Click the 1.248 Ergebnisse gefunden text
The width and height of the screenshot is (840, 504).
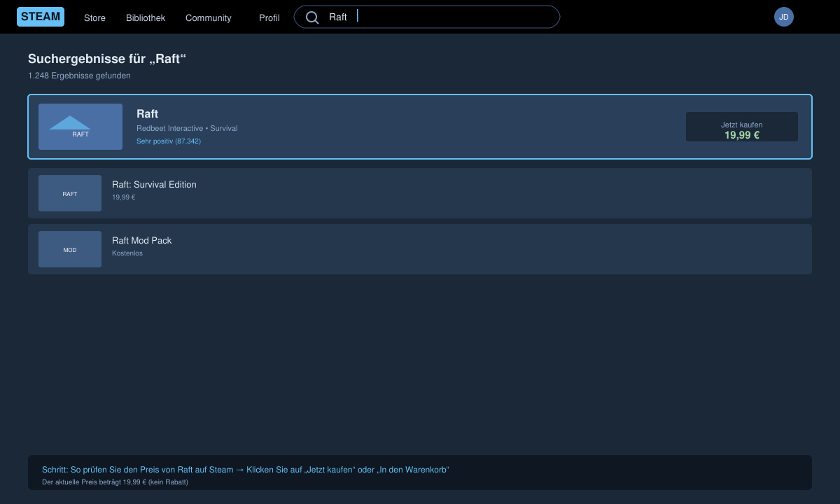[x=79, y=76]
